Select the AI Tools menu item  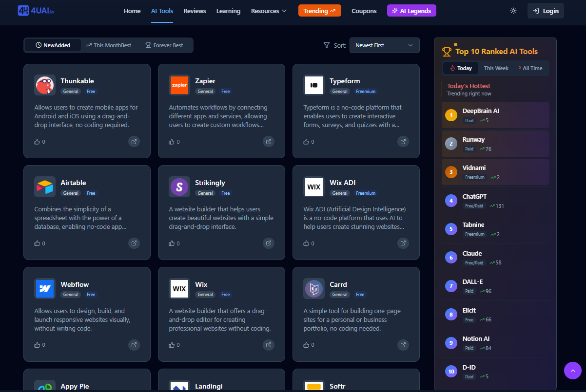tap(162, 11)
